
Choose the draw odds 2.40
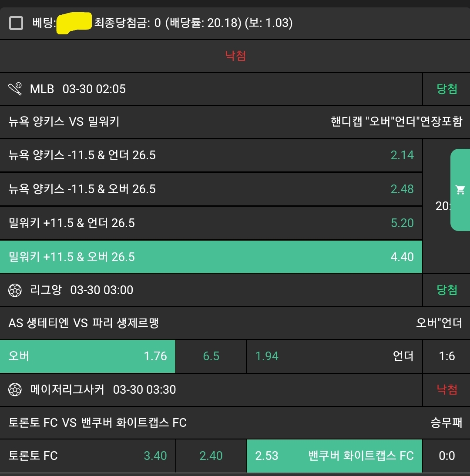(x=211, y=456)
